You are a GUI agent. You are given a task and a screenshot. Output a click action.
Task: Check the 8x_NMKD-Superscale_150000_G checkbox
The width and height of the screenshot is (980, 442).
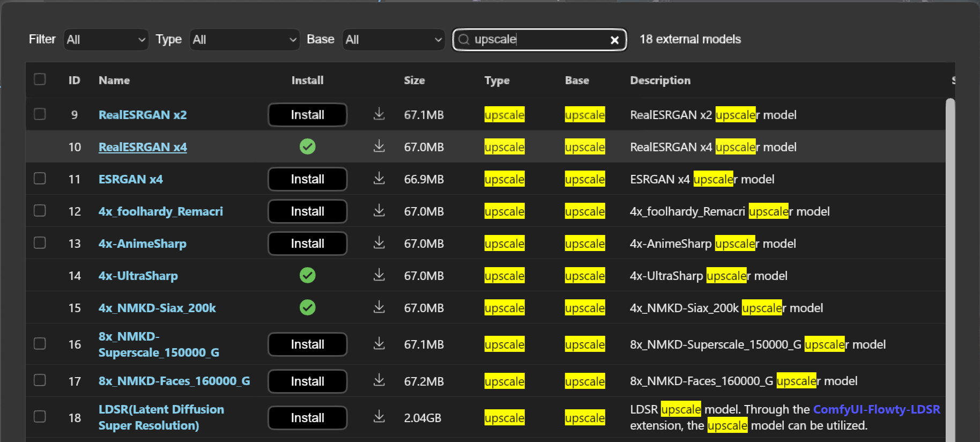pos(40,343)
